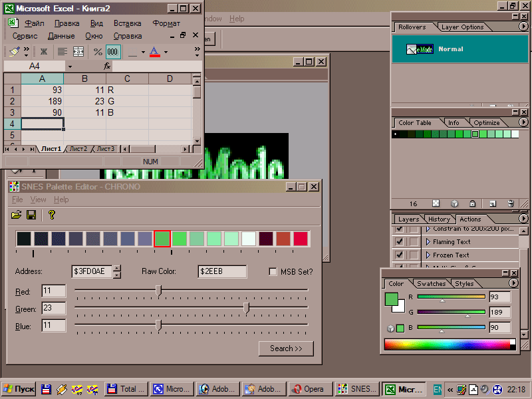Toggle the checkmark for Frozen Text action
532x399 pixels.
tap(400, 255)
